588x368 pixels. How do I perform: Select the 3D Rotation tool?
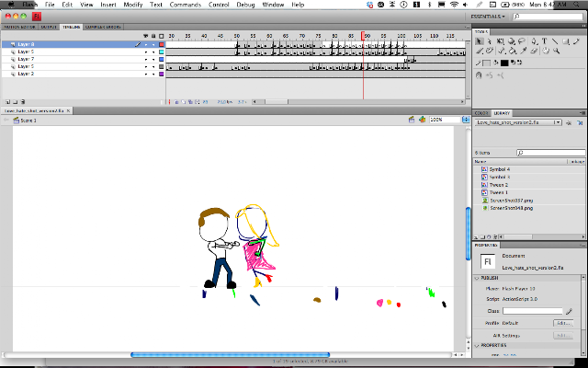coord(512,41)
